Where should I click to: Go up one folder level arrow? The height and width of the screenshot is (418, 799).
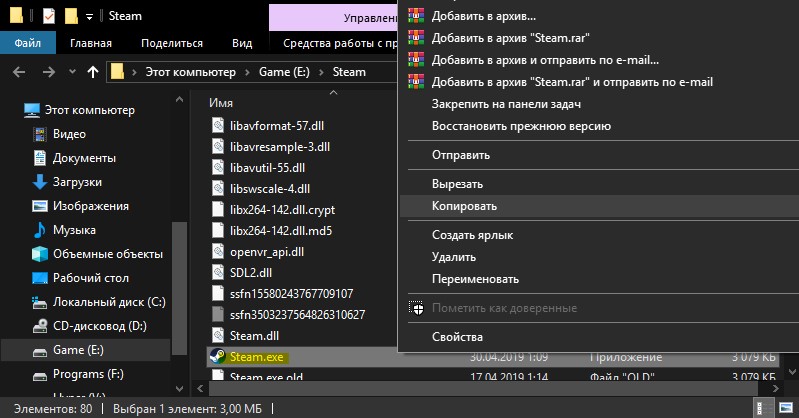[93, 72]
